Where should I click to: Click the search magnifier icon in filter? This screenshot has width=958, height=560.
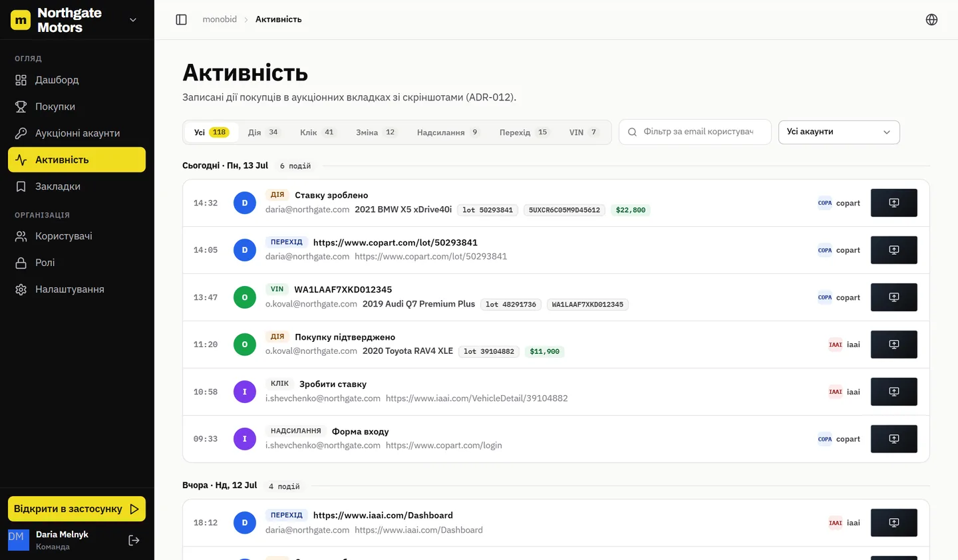(x=632, y=132)
